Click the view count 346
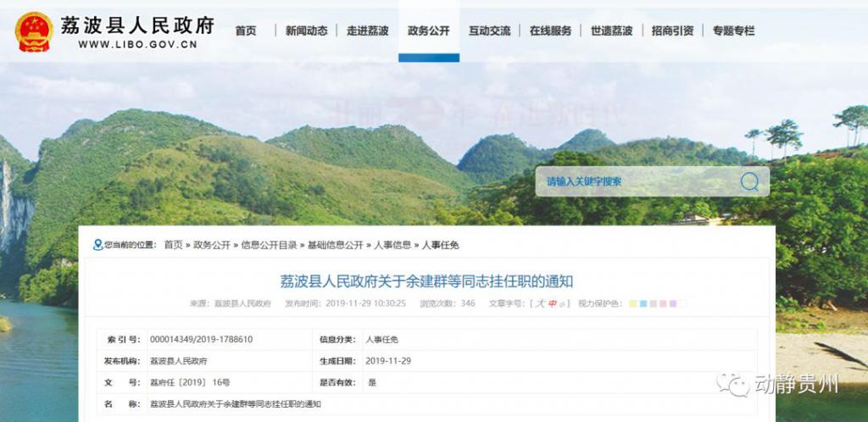 tap(468, 303)
